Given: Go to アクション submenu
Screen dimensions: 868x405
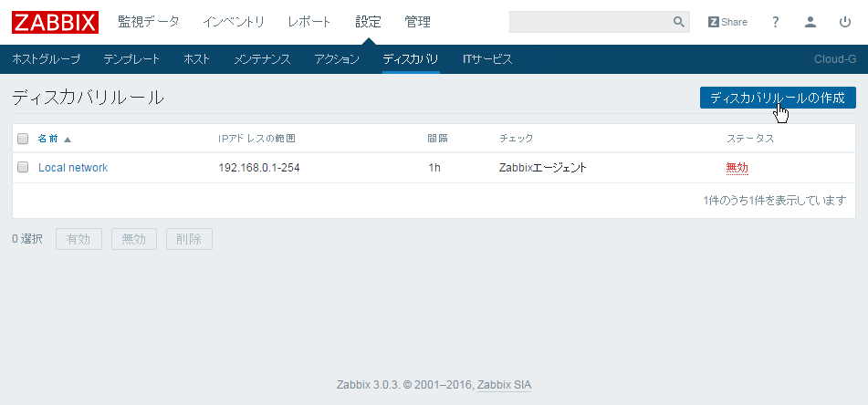Looking at the screenshot, I should pos(337,59).
